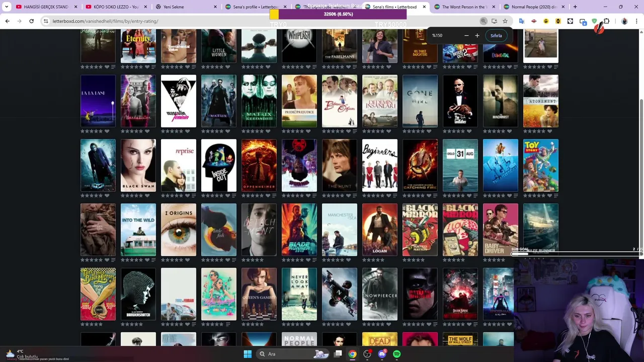Click the zoom magnifier icon in address bar

pos(484,21)
